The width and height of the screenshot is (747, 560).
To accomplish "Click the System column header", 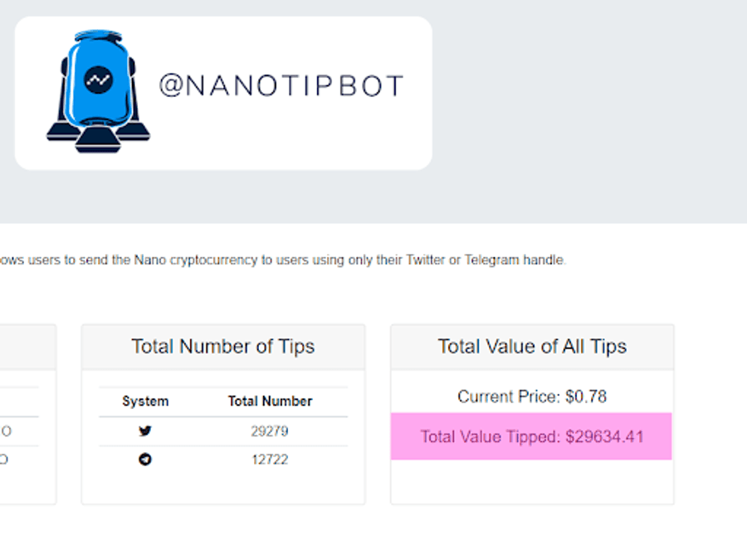I will pos(145,402).
